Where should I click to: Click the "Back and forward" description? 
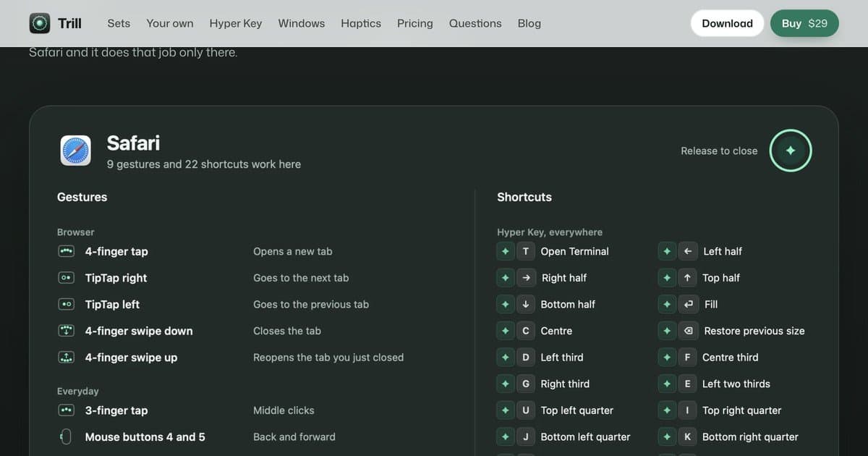pos(294,437)
